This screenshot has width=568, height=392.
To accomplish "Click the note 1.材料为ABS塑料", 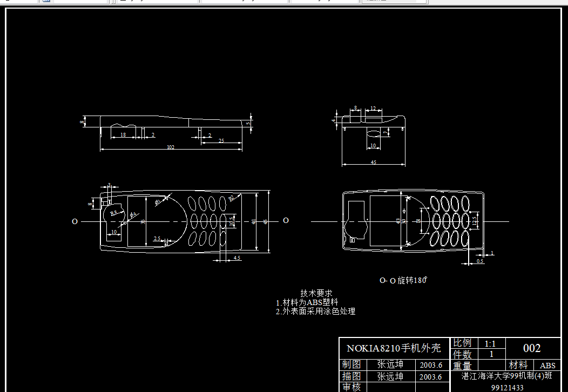I will pyautogui.click(x=307, y=302).
